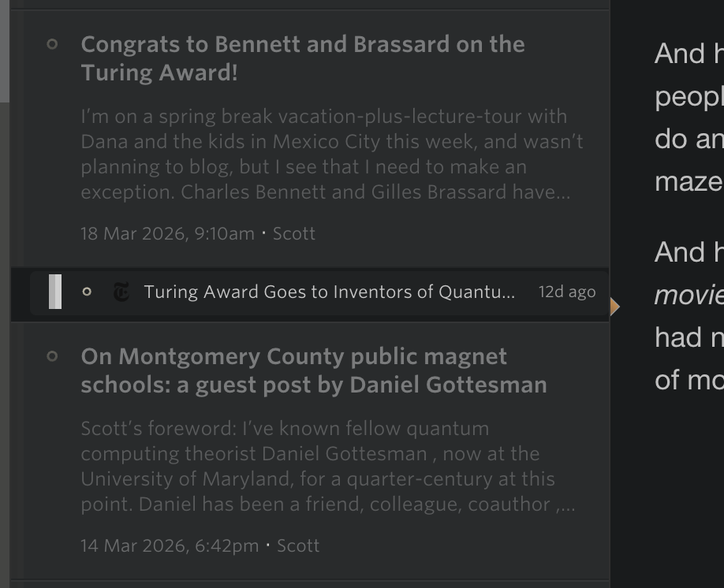Click the '18 Mar 2026, 9:10am' date
The height and width of the screenshot is (588, 724).
167,234
